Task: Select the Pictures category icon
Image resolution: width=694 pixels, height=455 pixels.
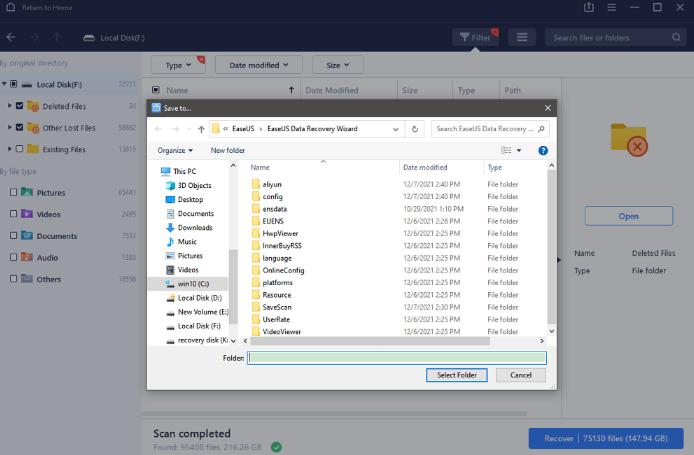Action: (27, 192)
